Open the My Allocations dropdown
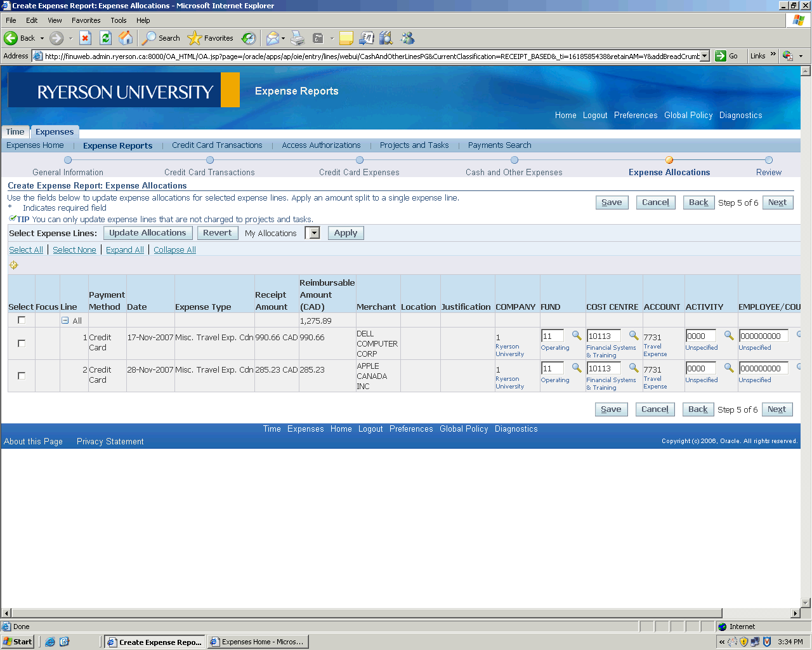Screen dimensions: 812x650 (x=313, y=233)
